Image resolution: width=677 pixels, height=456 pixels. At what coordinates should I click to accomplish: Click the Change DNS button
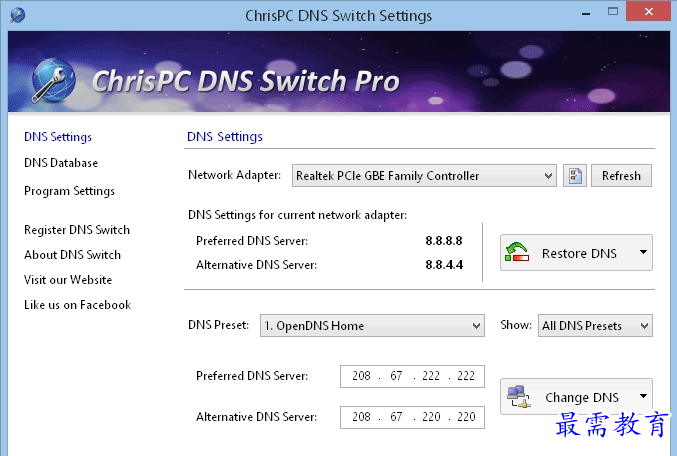point(576,397)
